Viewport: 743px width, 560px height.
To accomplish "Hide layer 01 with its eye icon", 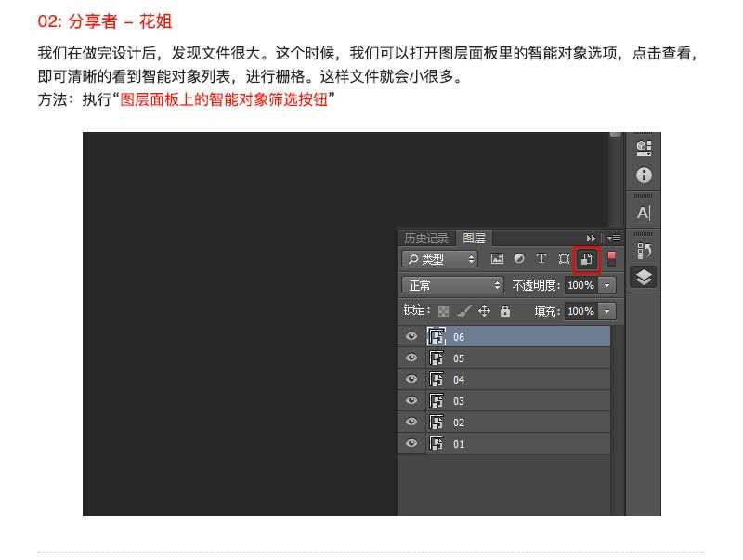I will point(411,444).
